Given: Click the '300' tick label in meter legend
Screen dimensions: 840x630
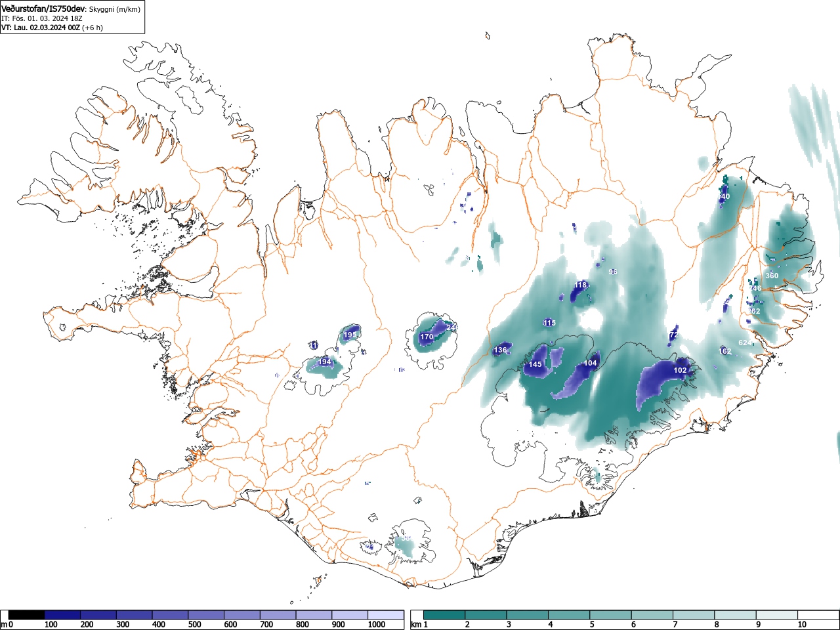Looking at the screenshot, I should coord(123,625).
